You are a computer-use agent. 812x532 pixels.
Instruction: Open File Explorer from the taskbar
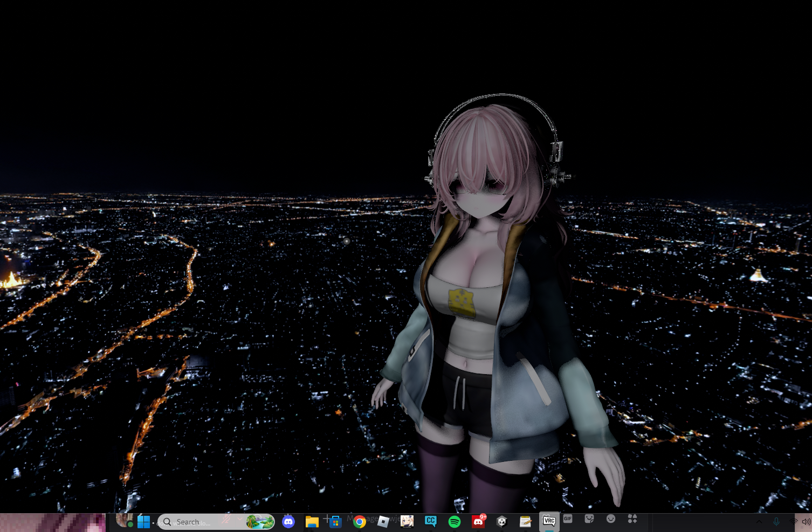coord(312,522)
